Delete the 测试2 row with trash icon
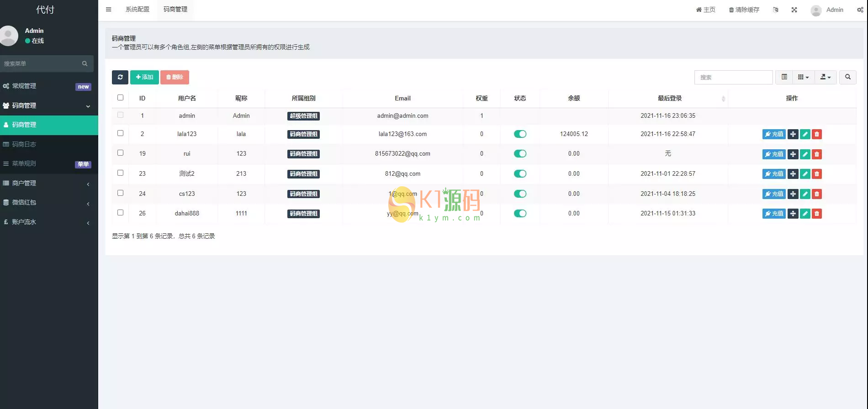The width and height of the screenshot is (868, 409). coord(817,174)
